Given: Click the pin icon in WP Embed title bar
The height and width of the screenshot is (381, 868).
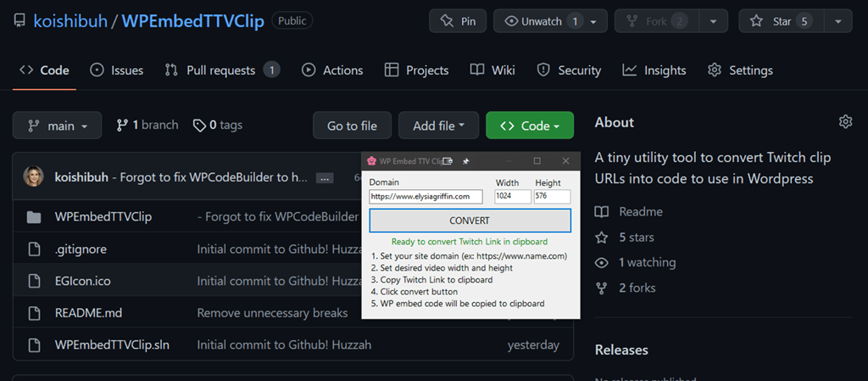Looking at the screenshot, I should click(x=466, y=161).
